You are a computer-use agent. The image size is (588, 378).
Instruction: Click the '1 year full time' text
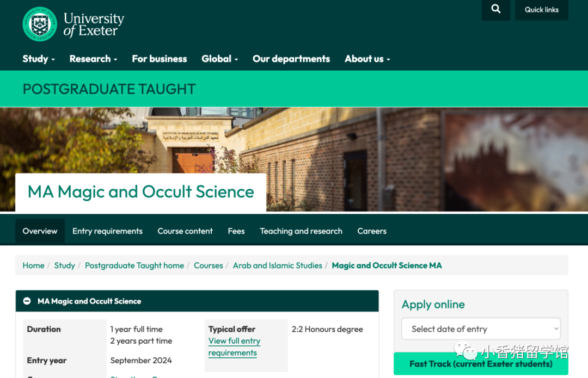pos(137,329)
